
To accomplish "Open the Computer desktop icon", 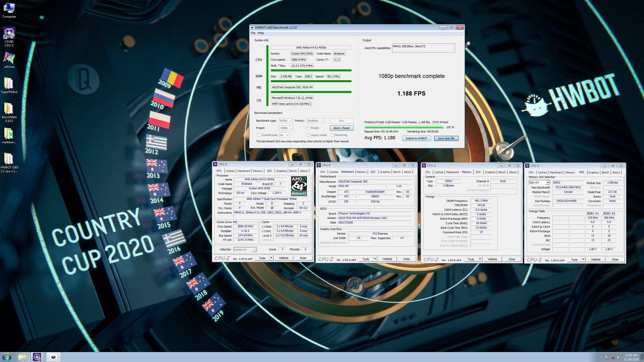I will coord(9,10).
